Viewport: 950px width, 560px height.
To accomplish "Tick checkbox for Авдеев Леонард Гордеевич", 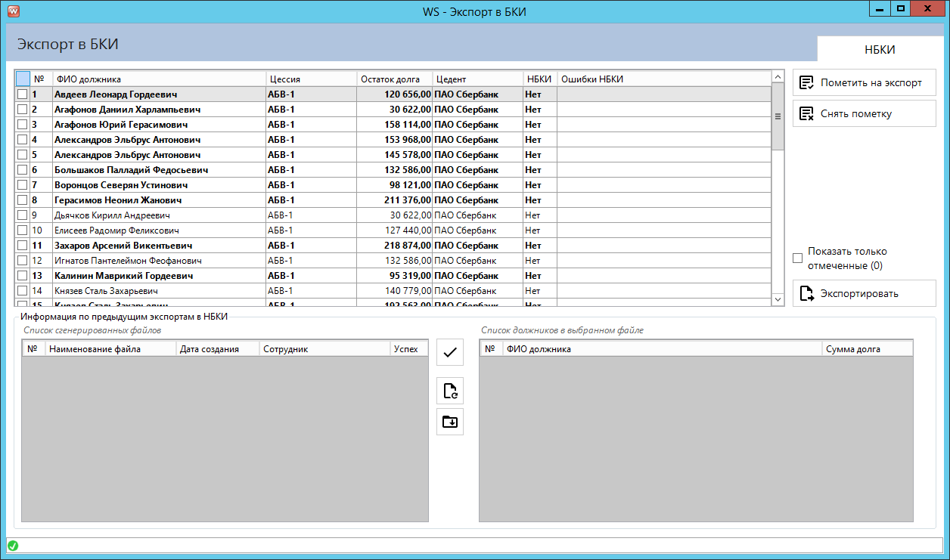I will (22, 94).
